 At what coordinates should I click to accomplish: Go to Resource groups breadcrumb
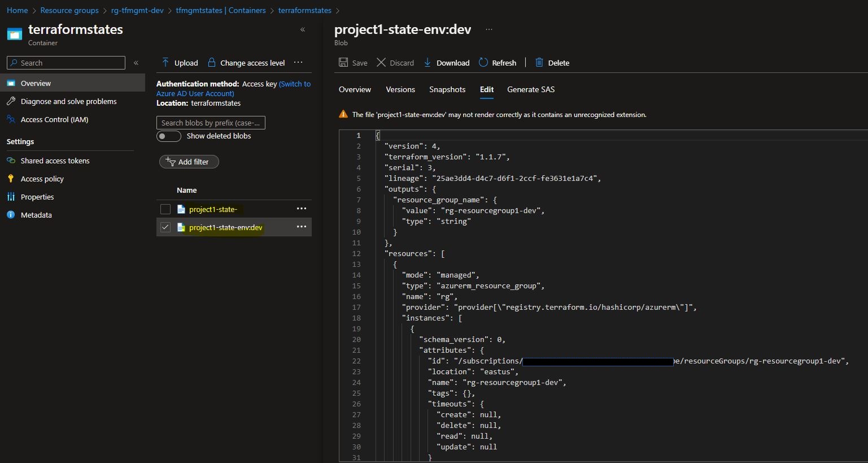point(69,10)
